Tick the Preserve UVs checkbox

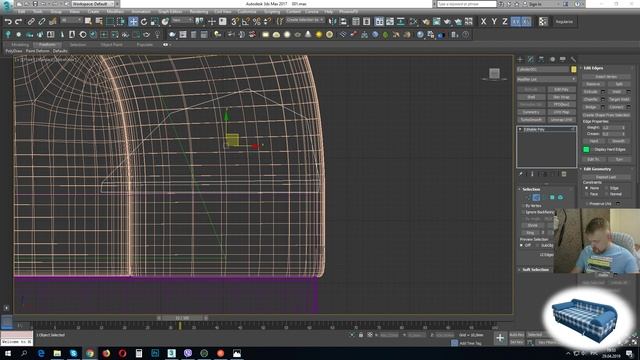point(587,203)
